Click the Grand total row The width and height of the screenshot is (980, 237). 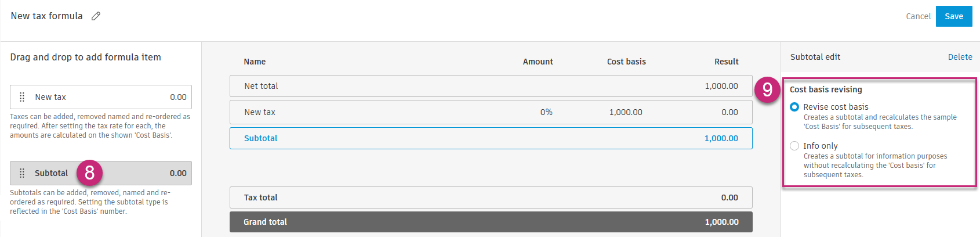tap(491, 222)
